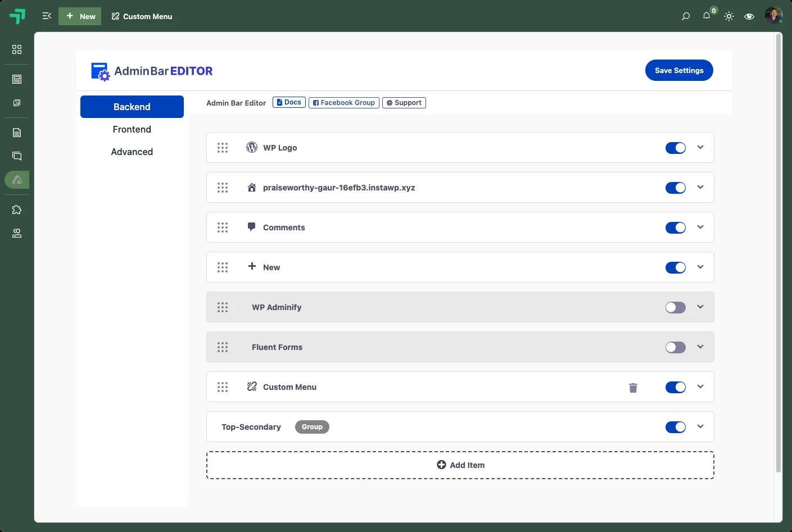The height and width of the screenshot is (532, 792).
Task: Click the comment bubble icon in Comments row
Action: (x=252, y=227)
